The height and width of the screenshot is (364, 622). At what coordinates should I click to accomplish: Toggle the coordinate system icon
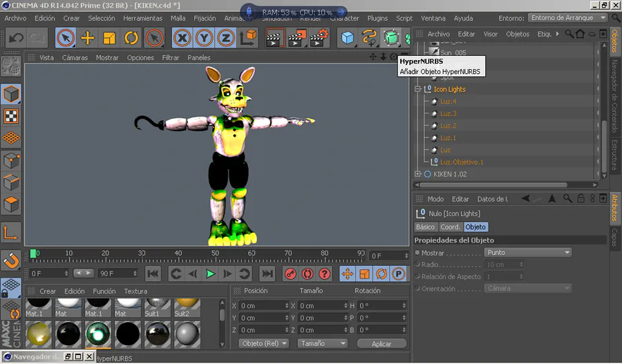coord(248,38)
